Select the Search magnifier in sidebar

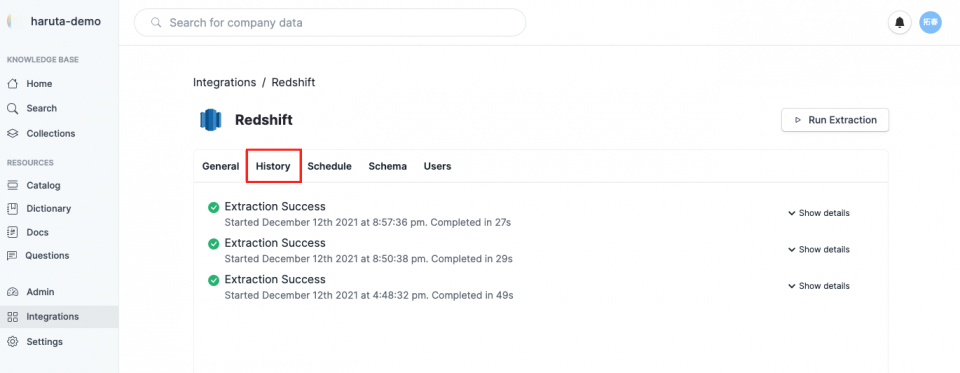click(x=12, y=108)
